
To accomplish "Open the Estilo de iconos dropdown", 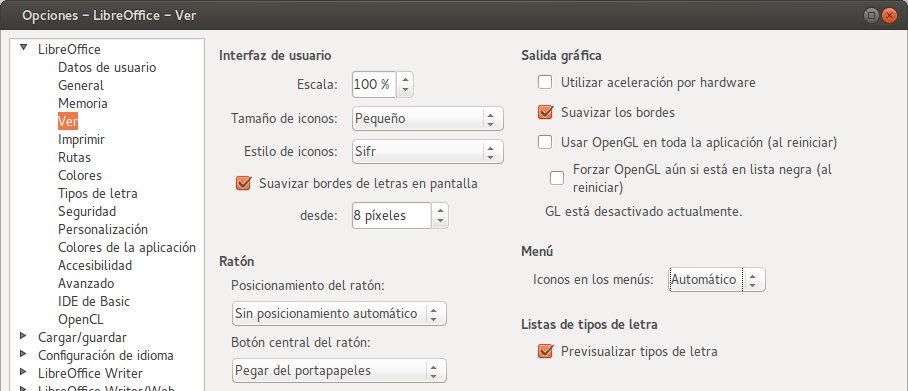I will pyautogui.click(x=428, y=152).
